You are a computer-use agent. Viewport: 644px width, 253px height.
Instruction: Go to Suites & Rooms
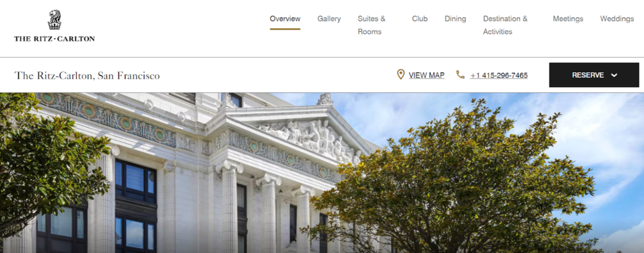371,25
